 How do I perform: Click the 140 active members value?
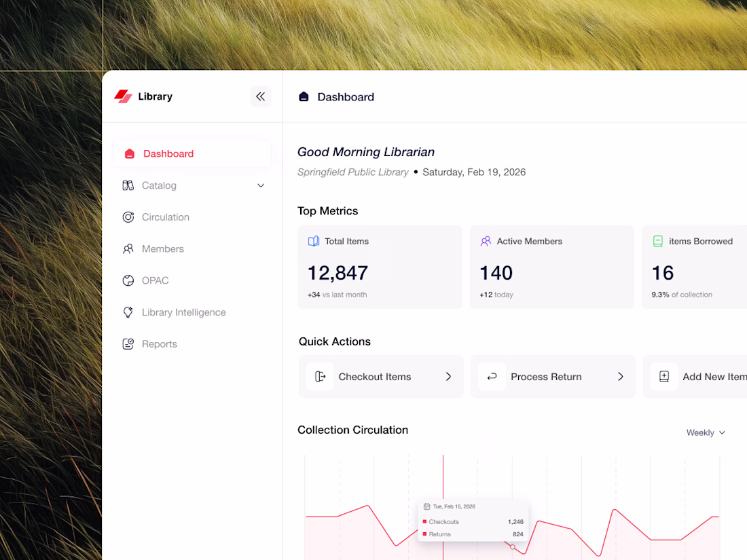(496, 274)
